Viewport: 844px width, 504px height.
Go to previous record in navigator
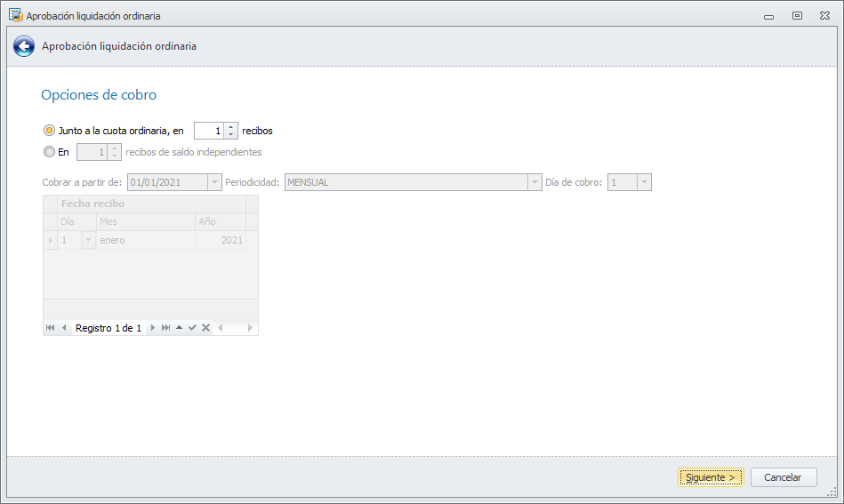[64, 328]
